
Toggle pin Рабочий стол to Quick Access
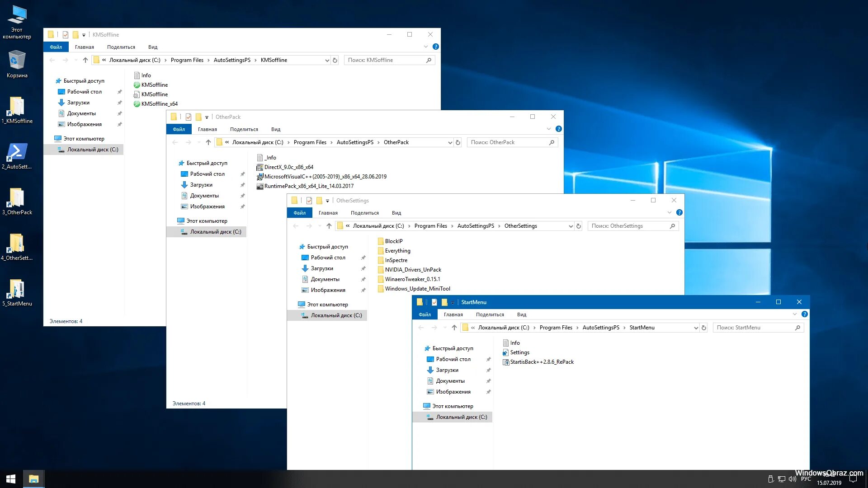[489, 359]
